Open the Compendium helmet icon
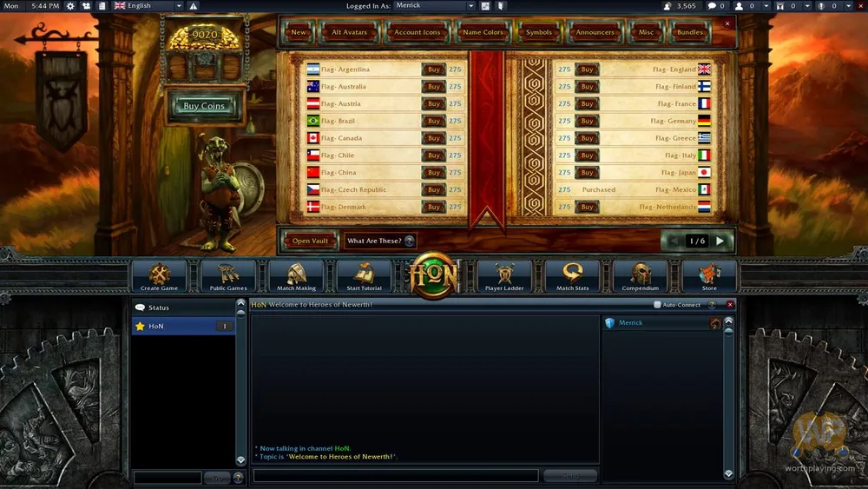This screenshot has width=868, height=489. tap(641, 276)
